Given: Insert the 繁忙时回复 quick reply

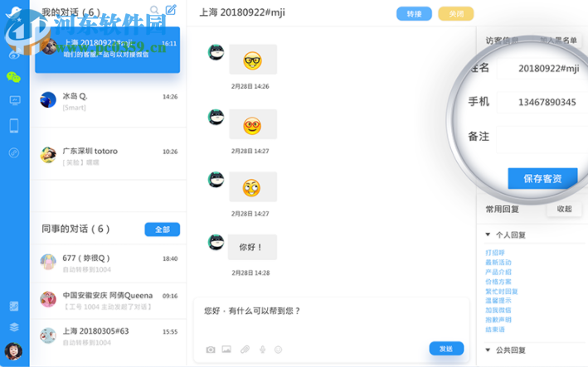Looking at the screenshot, I should tap(502, 292).
